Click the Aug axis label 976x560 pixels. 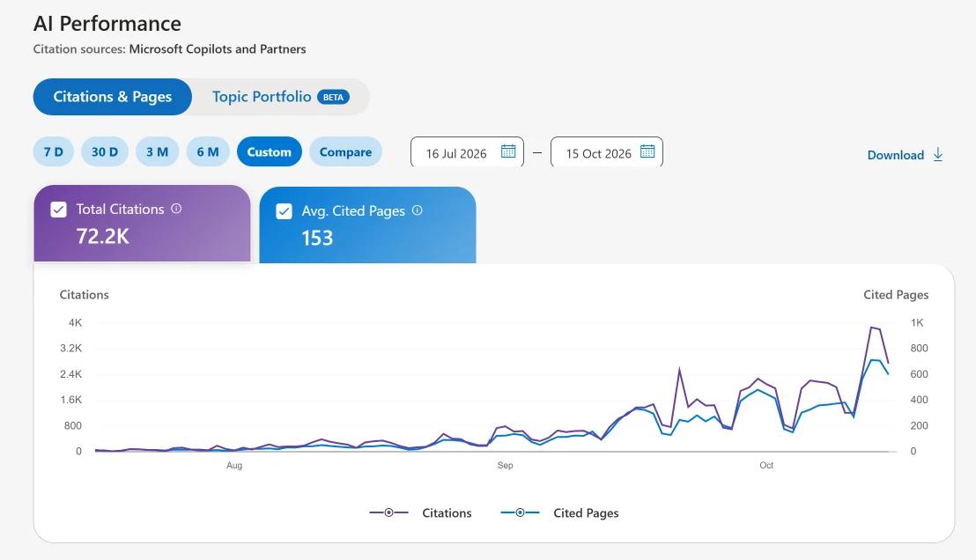click(x=234, y=466)
